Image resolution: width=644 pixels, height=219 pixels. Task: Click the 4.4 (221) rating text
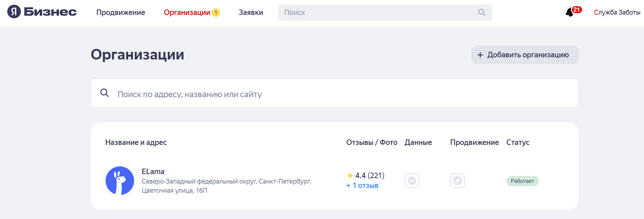[370, 176]
